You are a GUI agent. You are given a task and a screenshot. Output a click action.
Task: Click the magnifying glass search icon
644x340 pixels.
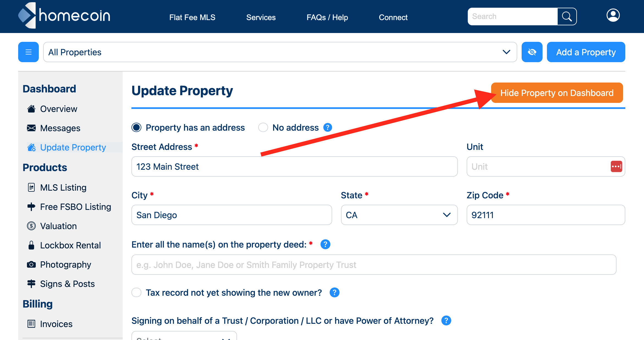(x=567, y=17)
